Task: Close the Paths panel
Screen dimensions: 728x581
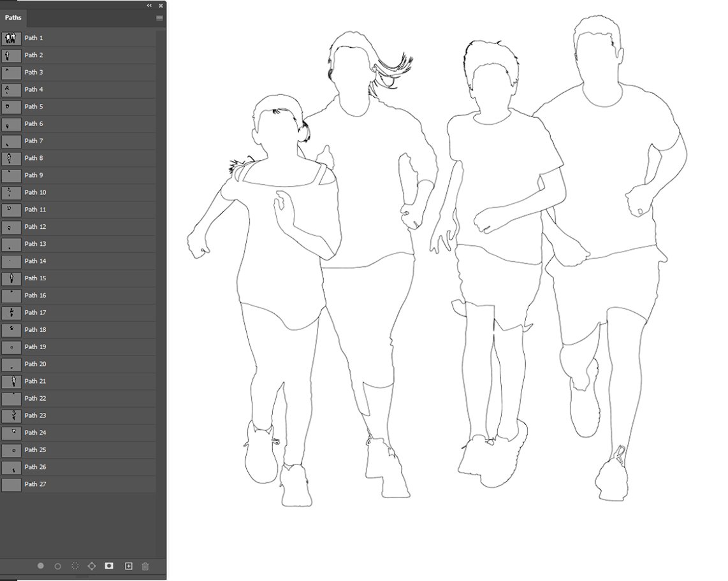Action: (x=161, y=6)
